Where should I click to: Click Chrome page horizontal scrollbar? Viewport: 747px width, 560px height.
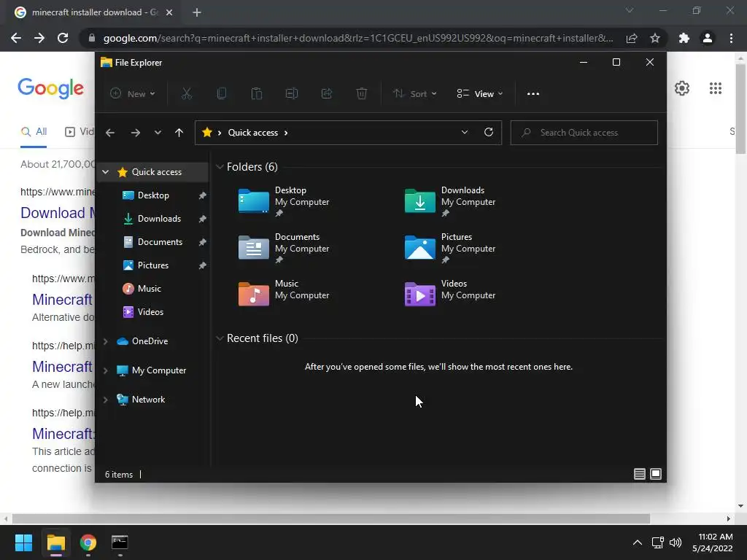click(330, 518)
